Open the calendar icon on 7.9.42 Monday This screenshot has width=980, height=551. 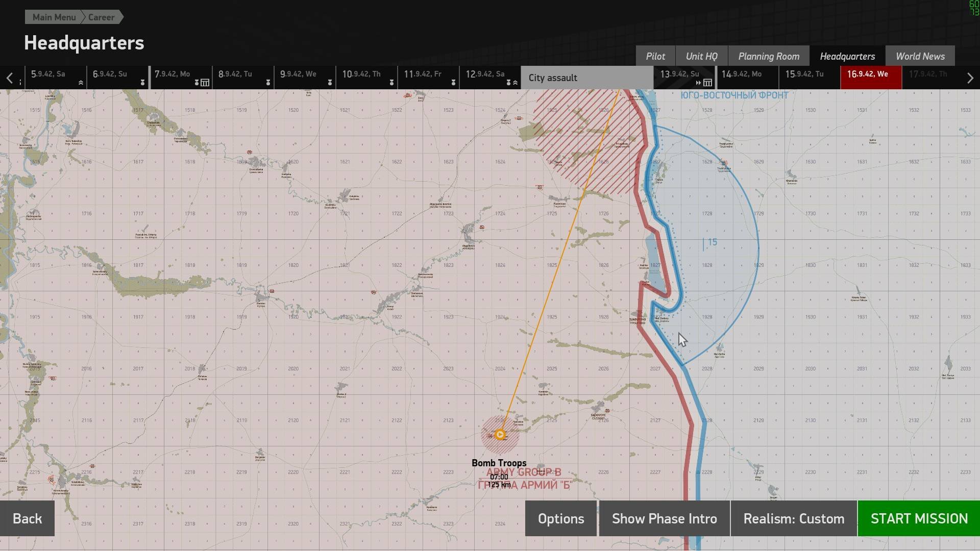(205, 83)
